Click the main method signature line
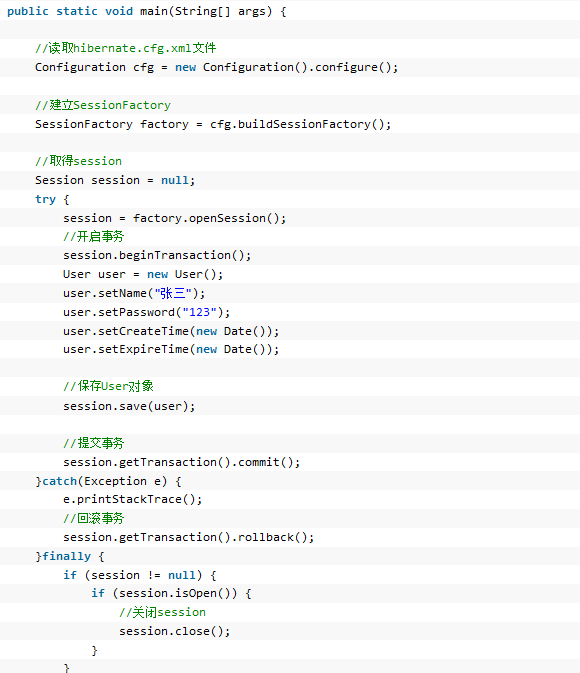580x673 pixels. point(146,11)
